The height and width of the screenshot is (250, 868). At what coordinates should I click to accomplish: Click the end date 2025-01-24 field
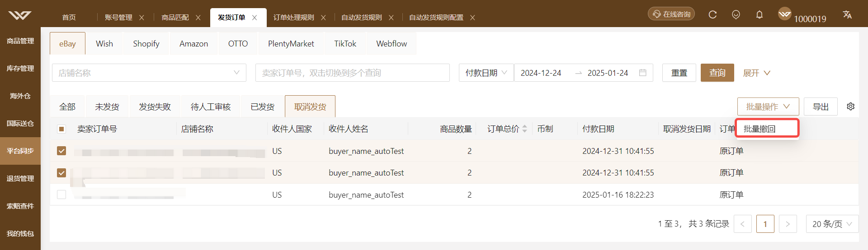point(608,73)
